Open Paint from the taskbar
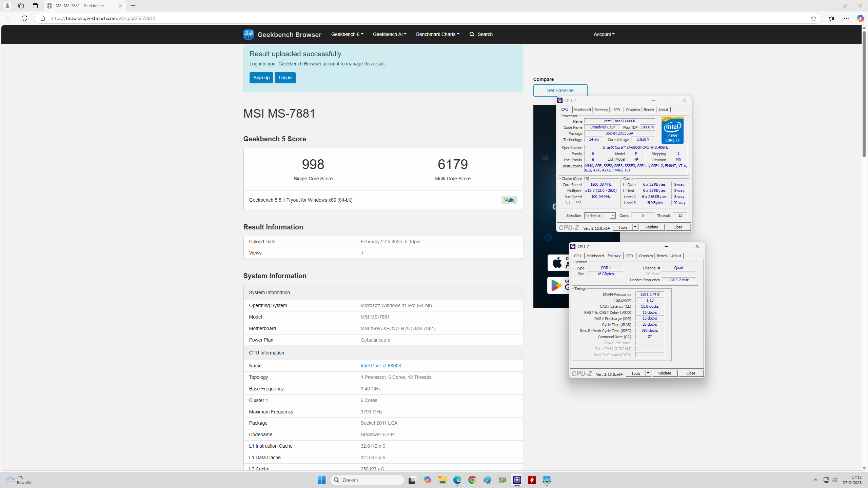 click(487, 480)
